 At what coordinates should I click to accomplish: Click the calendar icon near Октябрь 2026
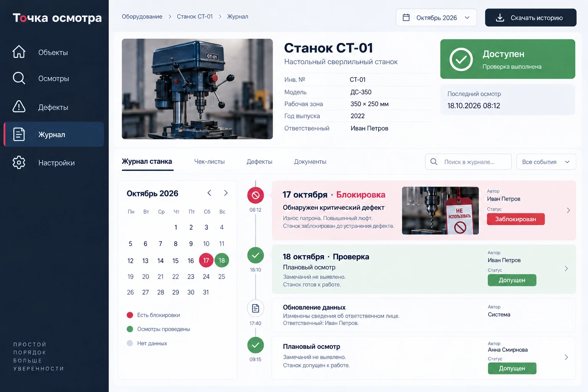coord(406,18)
